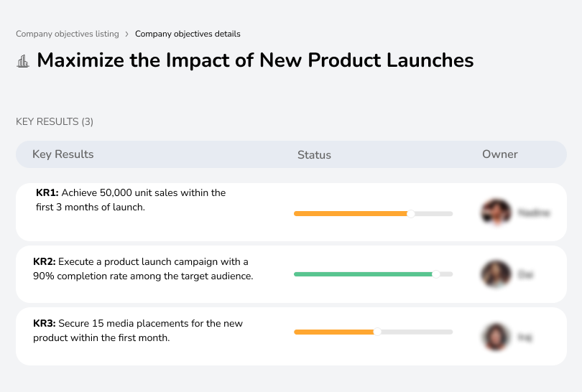Click the Owner column header
582x392 pixels.
click(x=499, y=154)
